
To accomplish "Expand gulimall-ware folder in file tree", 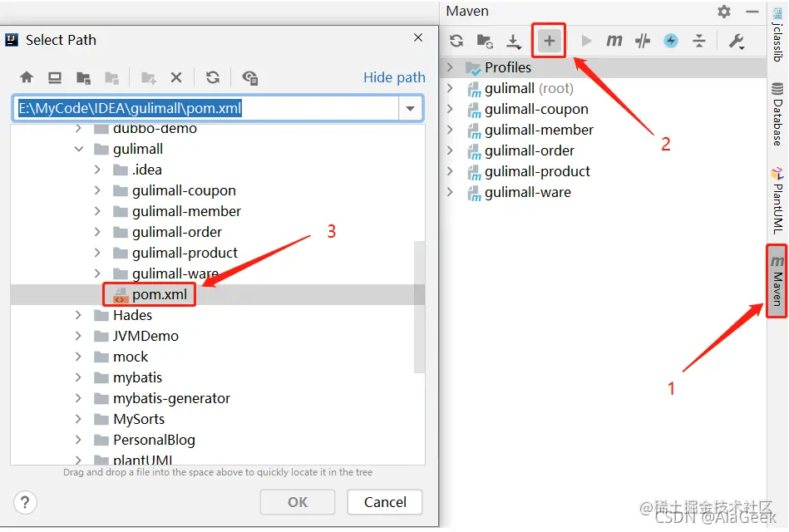I will [x=97, y=273].
